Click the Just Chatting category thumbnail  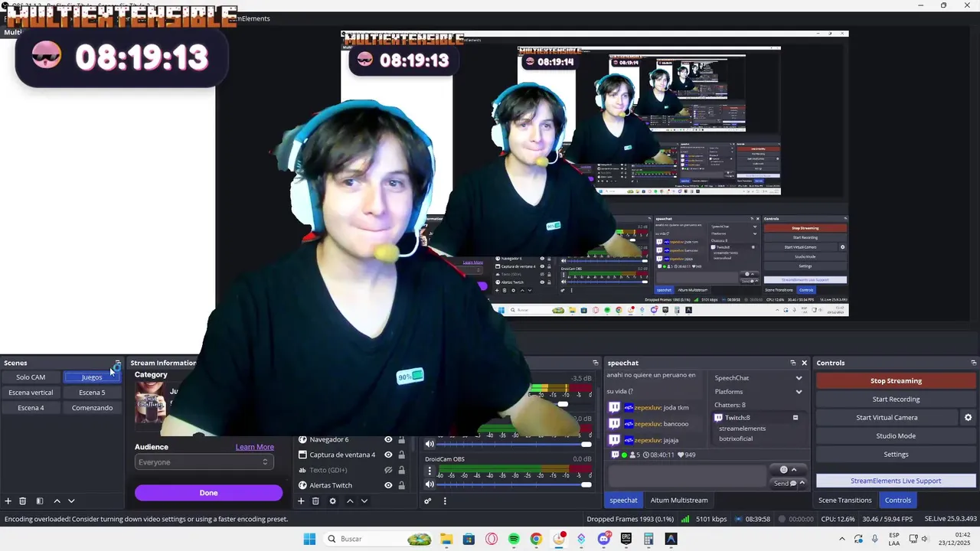pyautogui.click(x=150, y=403)
